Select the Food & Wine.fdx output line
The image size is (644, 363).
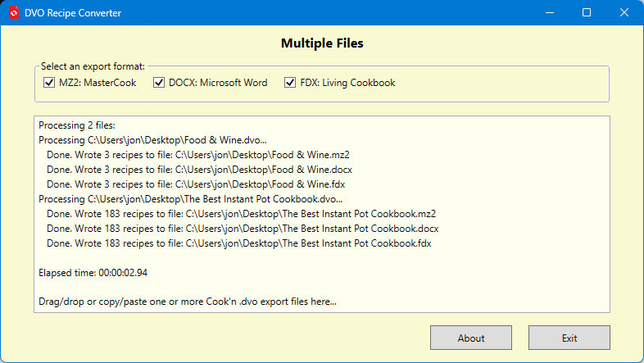pyautogui.click(x=196, y=184)
